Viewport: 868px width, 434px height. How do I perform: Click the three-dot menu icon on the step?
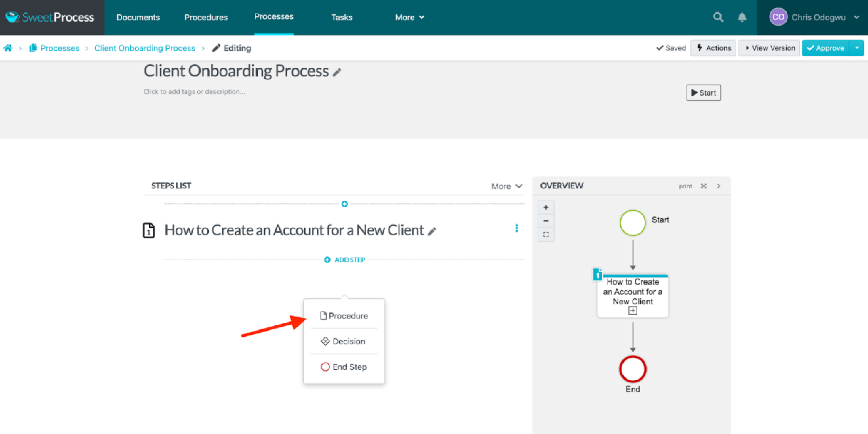click(516, 229)
